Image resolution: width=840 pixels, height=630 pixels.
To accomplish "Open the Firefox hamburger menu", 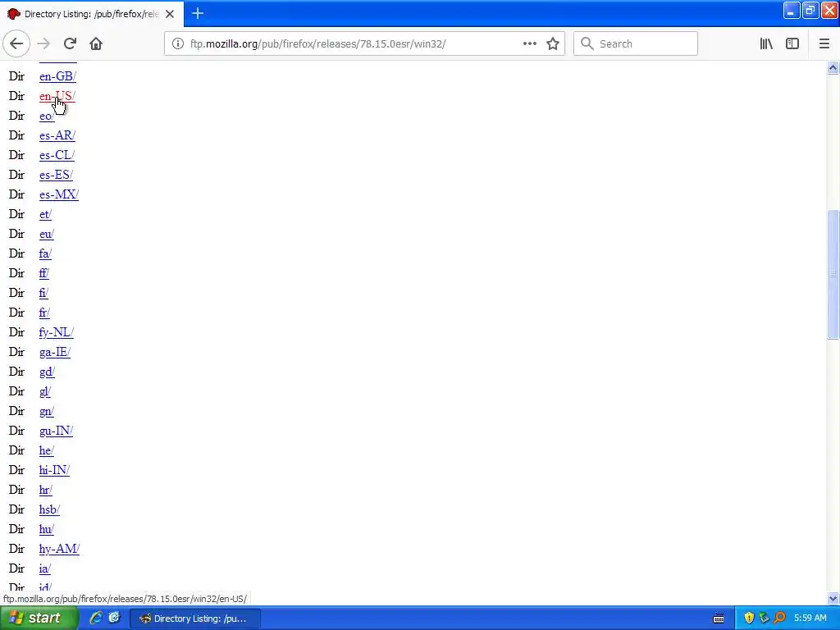I will [x=824, y=44].
